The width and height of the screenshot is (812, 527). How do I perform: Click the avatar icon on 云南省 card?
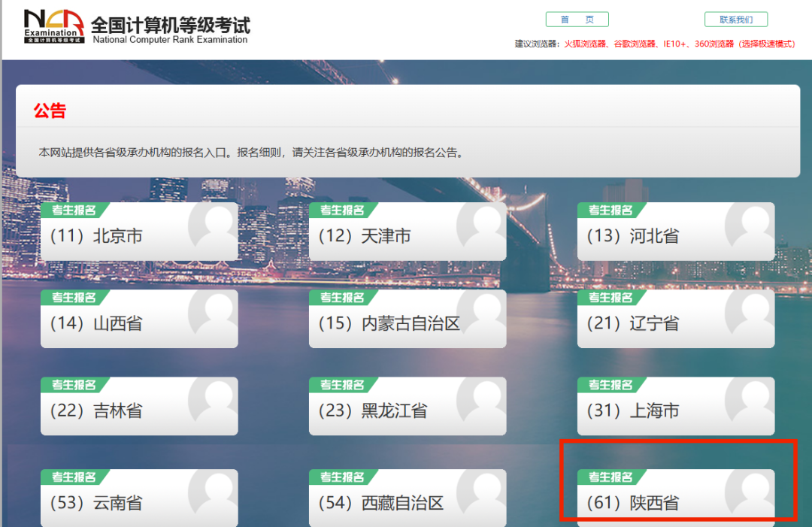213,493
